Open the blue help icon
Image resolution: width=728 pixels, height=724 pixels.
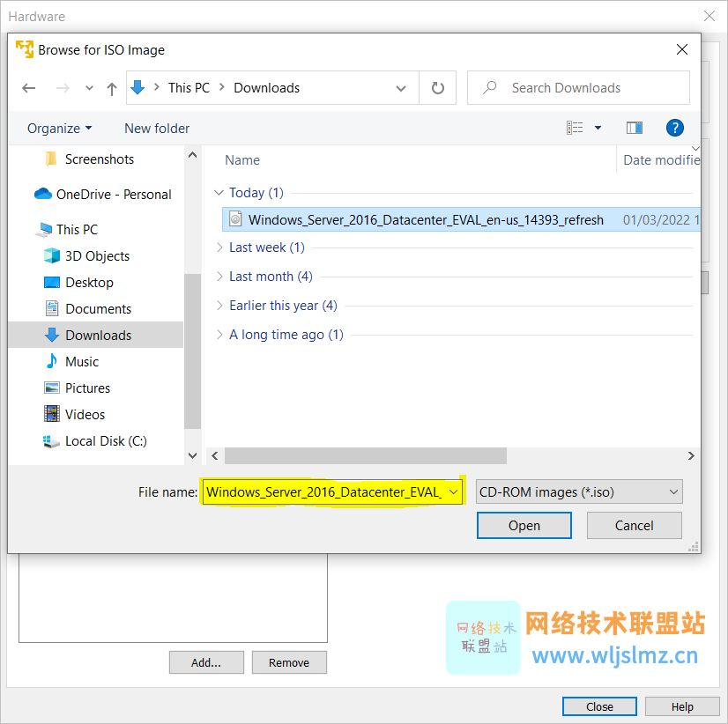click(x=674, y=128)
